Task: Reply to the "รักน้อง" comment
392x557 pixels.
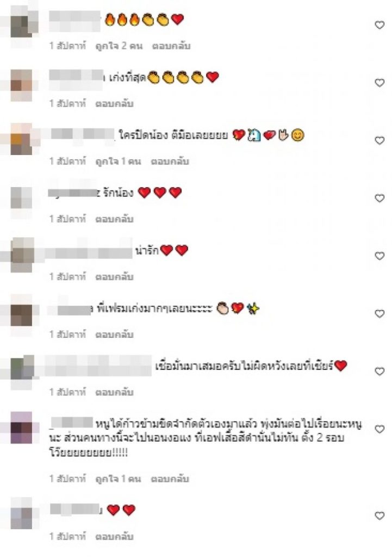Action: click(114, 219)
